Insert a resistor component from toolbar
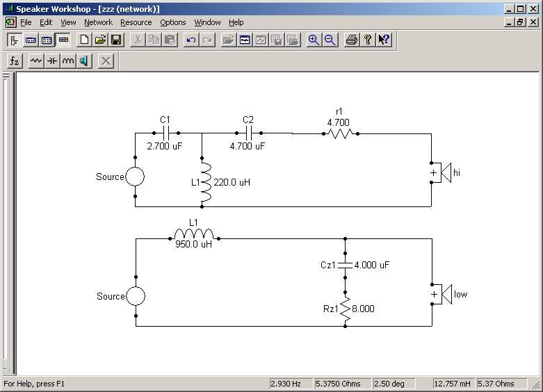Viewport: 543px width, 392px height. tap(35, 61)
